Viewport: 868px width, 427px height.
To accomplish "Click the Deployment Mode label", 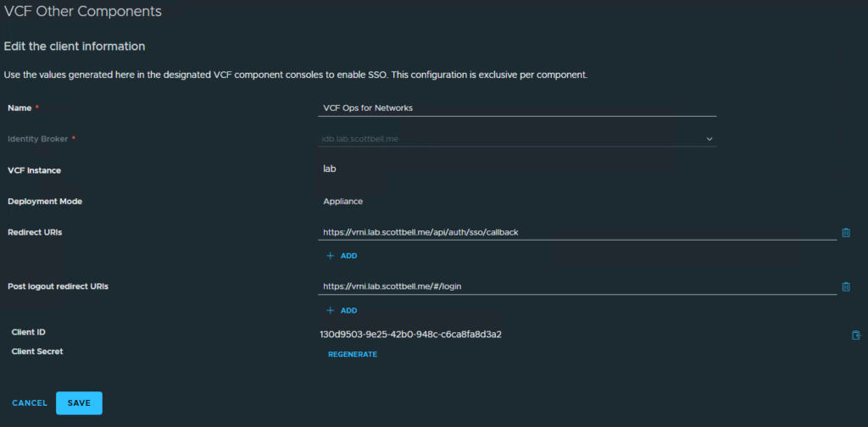I will (45, 202).
